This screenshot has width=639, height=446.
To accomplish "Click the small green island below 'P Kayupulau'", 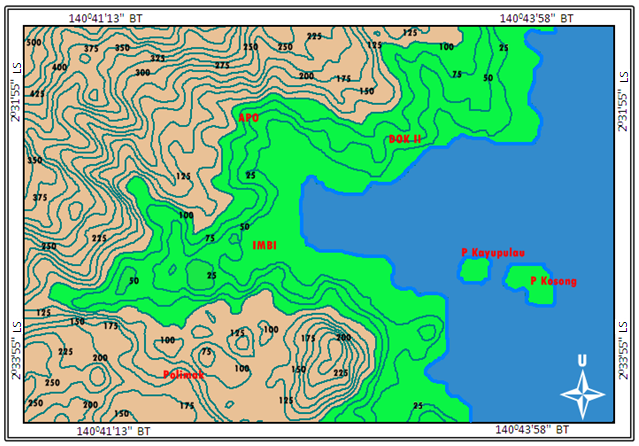I will (475, 270).
